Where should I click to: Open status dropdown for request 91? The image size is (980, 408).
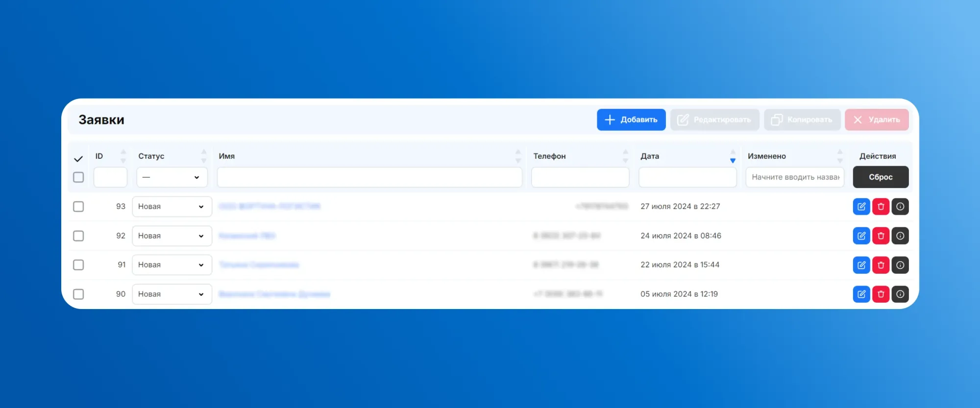click(x=172, y=265)
